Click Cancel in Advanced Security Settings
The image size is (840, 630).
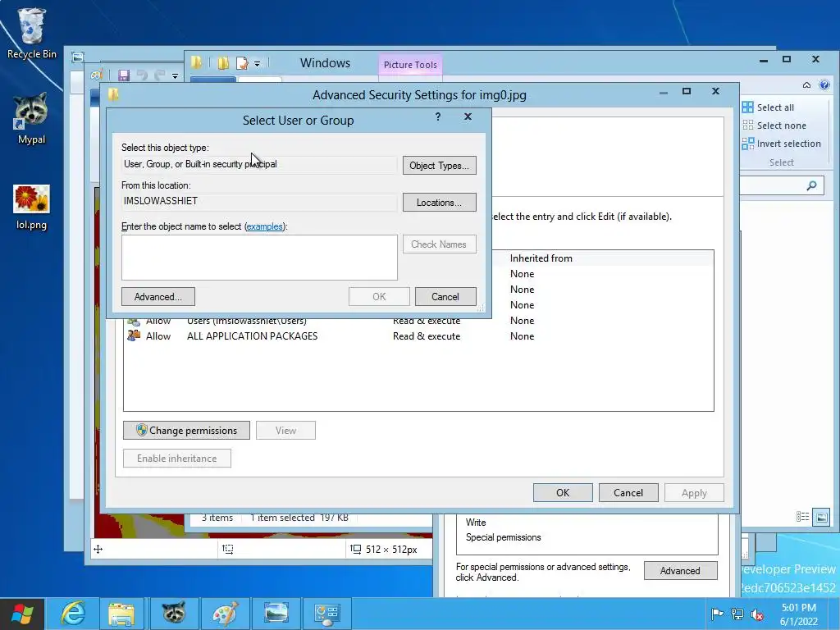point(628,493)
